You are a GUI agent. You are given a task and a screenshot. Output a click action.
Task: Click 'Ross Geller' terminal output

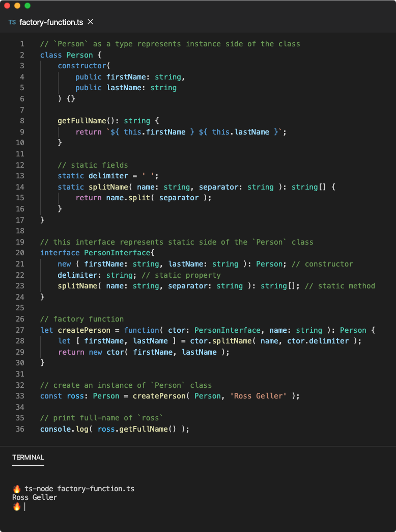coord(35,497)
